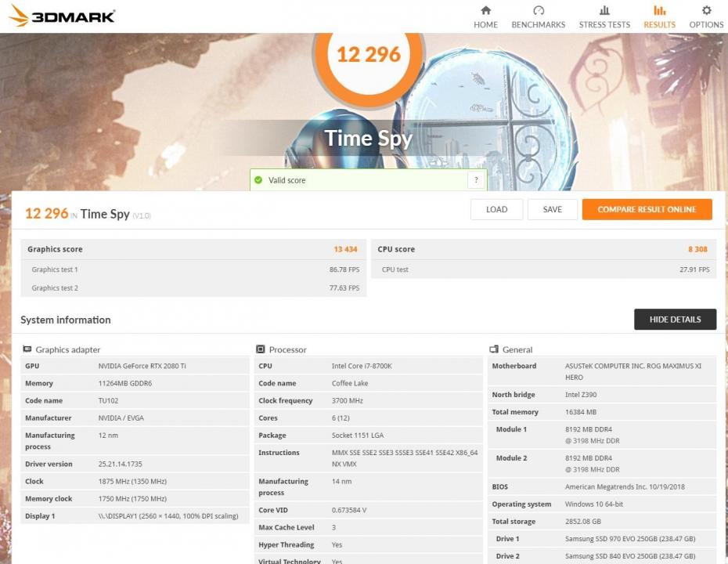The width and height of the screenshot is (728, 564).
Task: Click Total storage value 2852.08 GB
Action: (583, 522)
